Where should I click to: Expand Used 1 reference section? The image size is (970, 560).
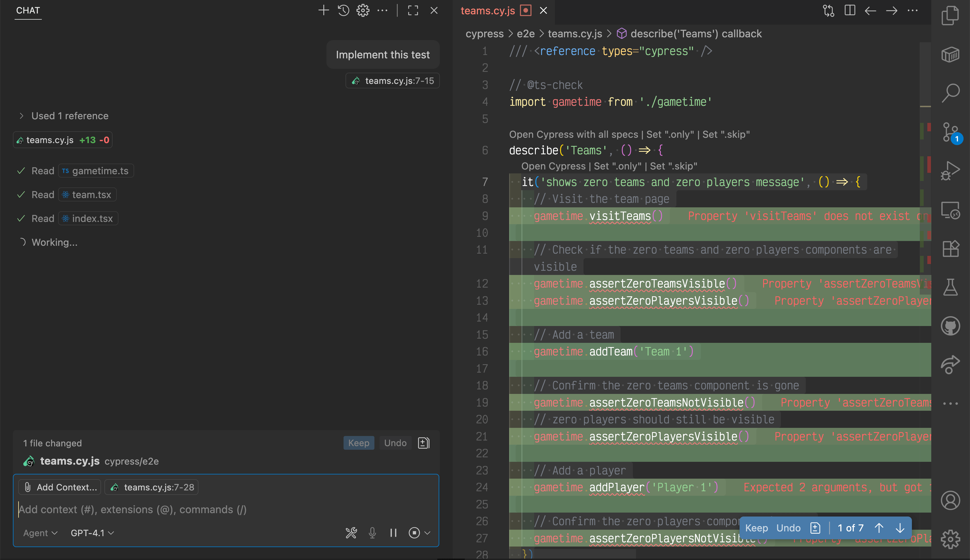(x=65, y=116)
